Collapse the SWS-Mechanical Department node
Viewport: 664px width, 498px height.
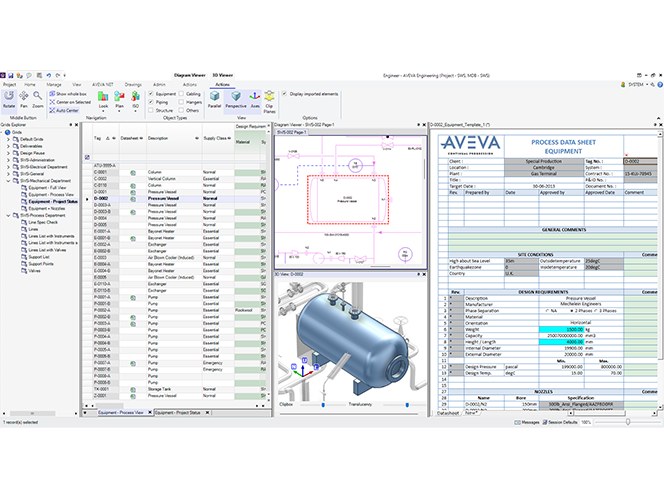(x=8, y=181)
